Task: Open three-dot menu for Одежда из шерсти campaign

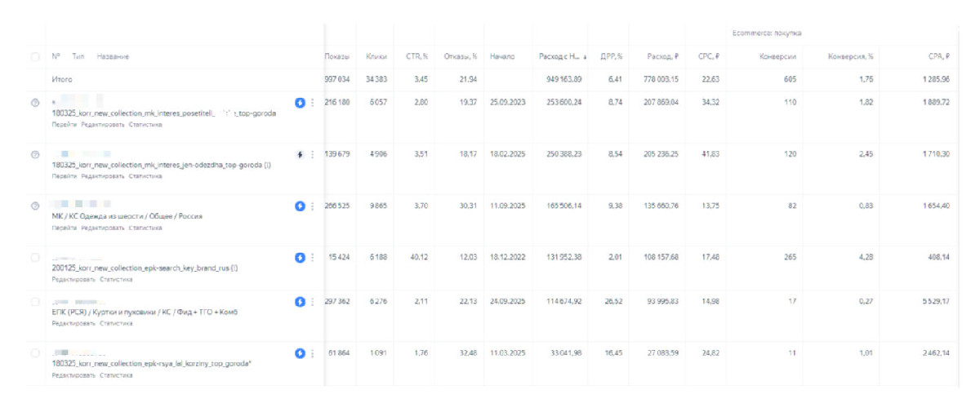Action: coord(312,206)
